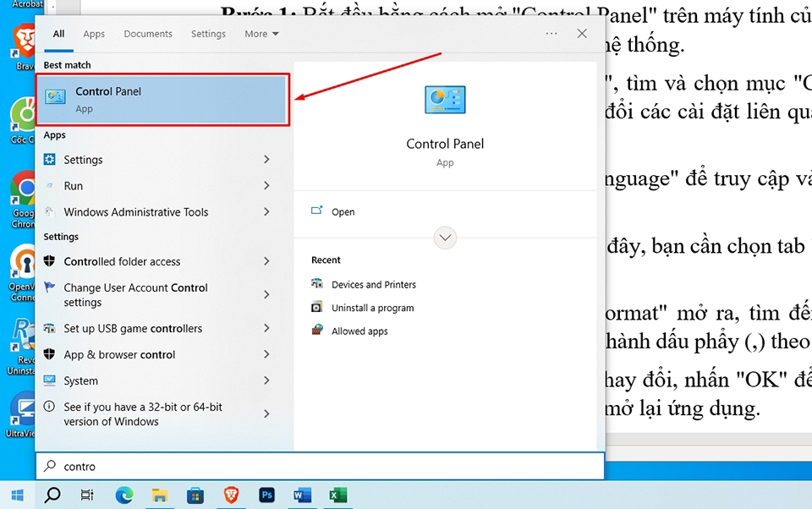Screen dimensions: 812x509
Task: Open File Explorer from taskbar
Action: click(x=160, y=495)
